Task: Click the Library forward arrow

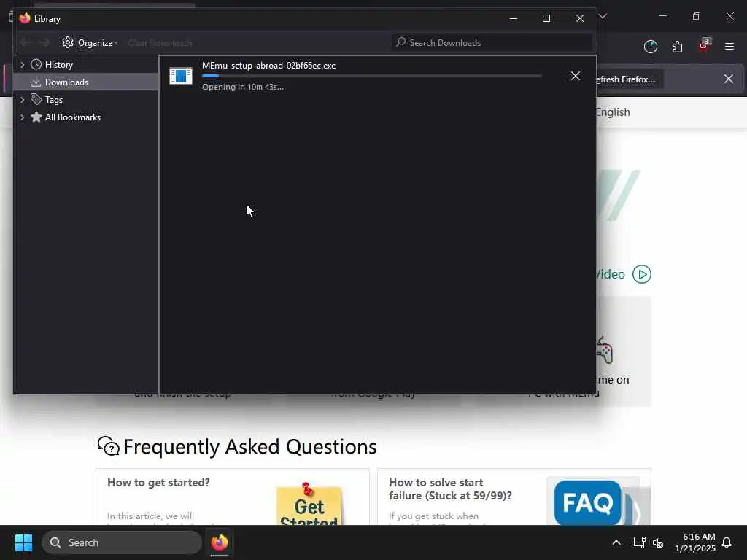Action: pos(44,43)
